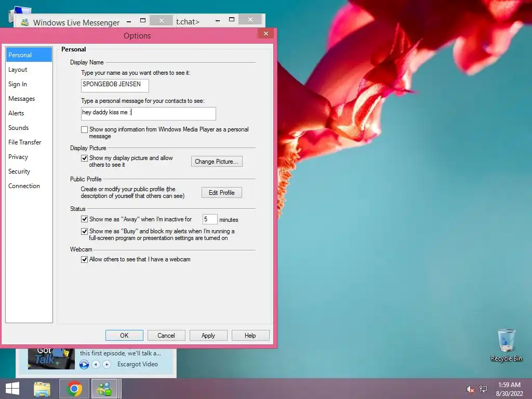Click the Edit Profile button

(222, 193)
